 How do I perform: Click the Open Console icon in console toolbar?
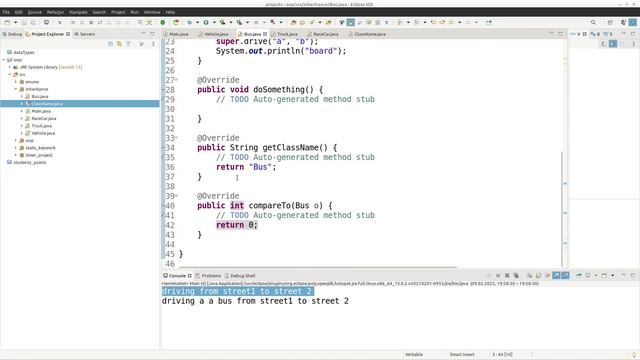pyautogui.click(x=604, y=276)
